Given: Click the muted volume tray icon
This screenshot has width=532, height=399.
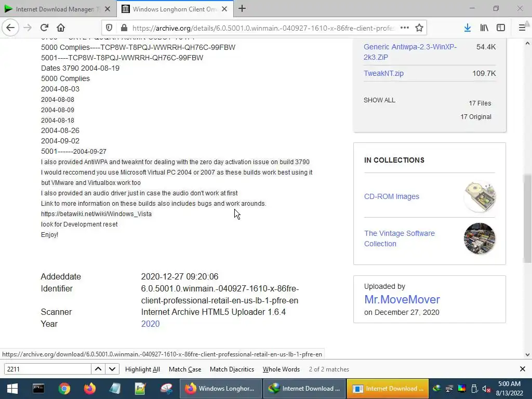Looking at the screenshot, I should click(x=486, y=389).
